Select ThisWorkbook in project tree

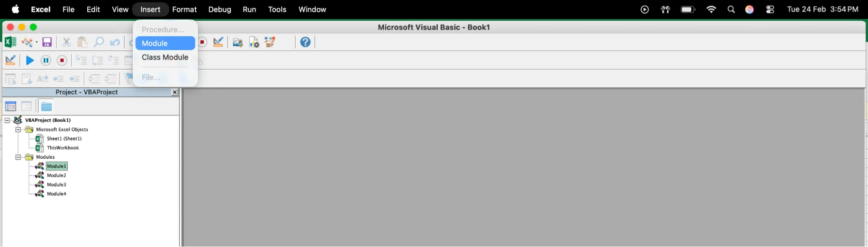[x=63, y=148]
